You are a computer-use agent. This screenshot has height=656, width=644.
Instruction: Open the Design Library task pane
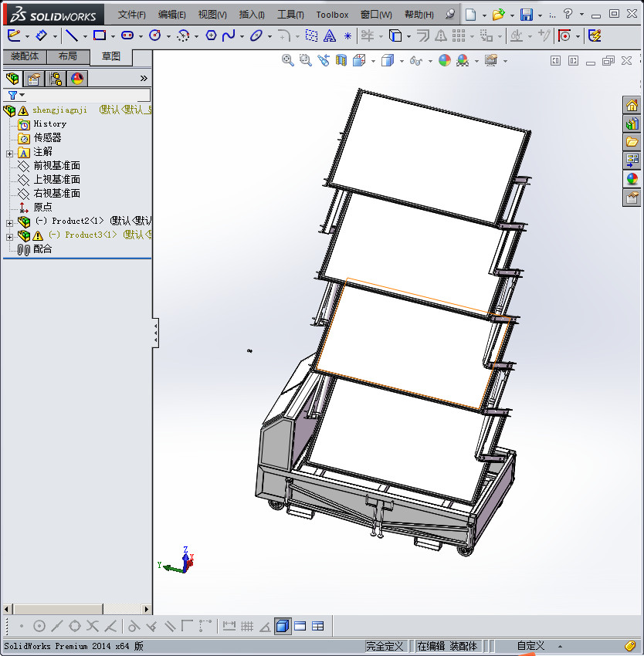[632, 123]
